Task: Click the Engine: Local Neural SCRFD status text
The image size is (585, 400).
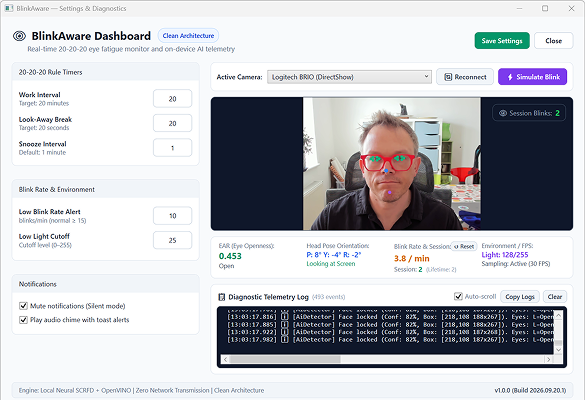Action: coord(141,390)
